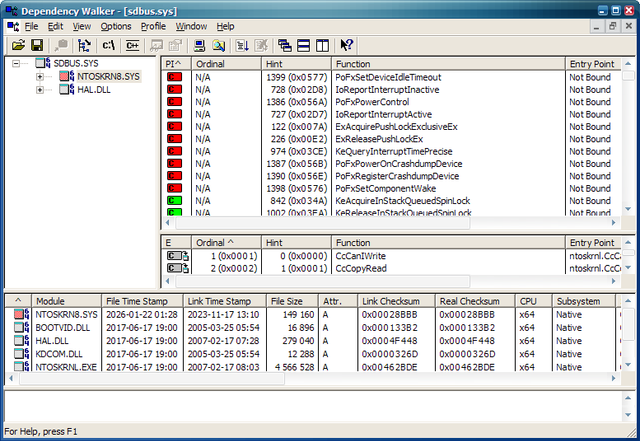Click document icon left of File menu
Viewport: 640px width, 441px height.
(13, 27)
